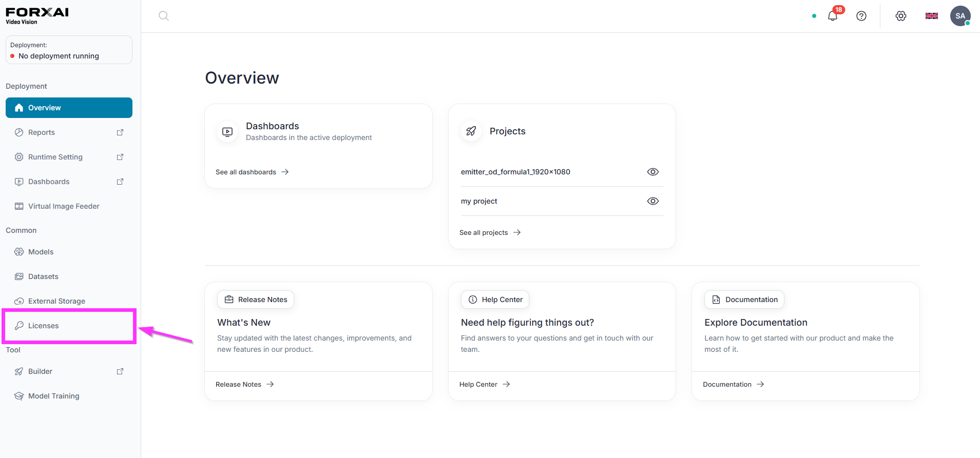Screen dimensions: 980x458
Task: Click the Models brain icon
Action: (x=19, y=252)
